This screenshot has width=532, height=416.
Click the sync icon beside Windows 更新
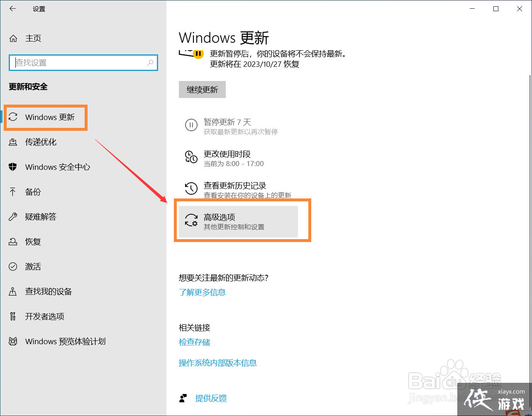13,117
